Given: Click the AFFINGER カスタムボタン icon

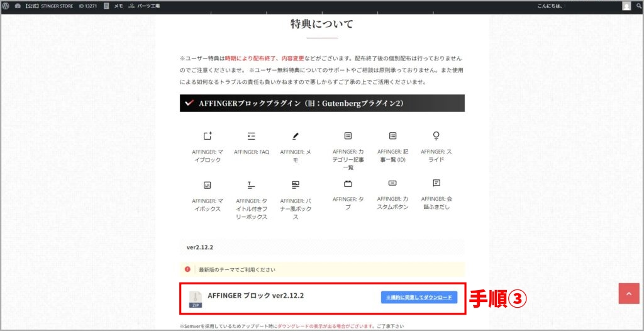Looking at the screenshot, I should pos(392,184).
